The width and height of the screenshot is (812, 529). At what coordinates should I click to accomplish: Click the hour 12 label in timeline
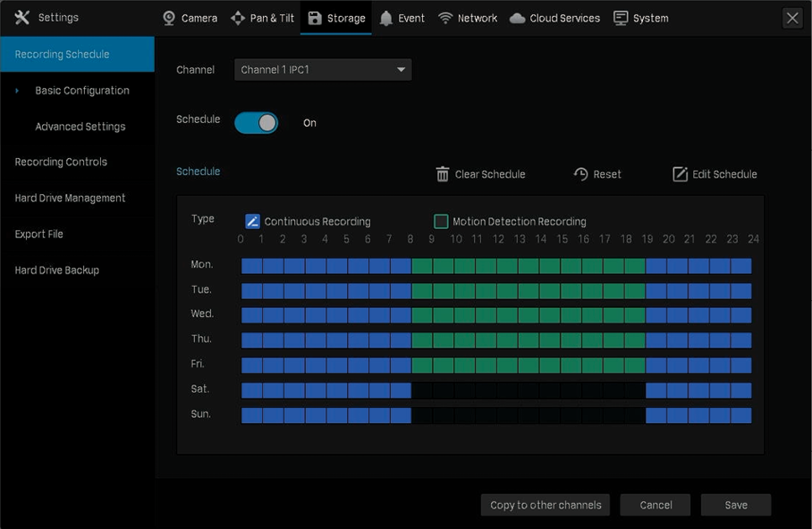coord(498,239)
